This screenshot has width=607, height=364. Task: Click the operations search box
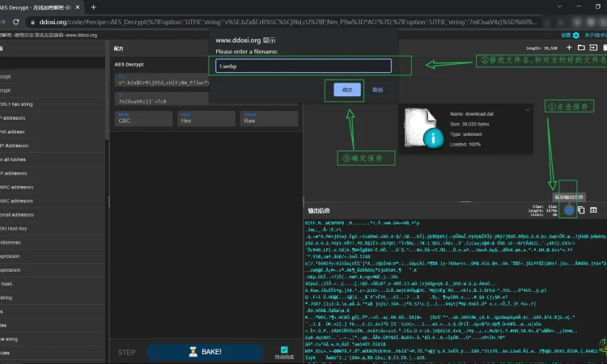tap(53, 62)
